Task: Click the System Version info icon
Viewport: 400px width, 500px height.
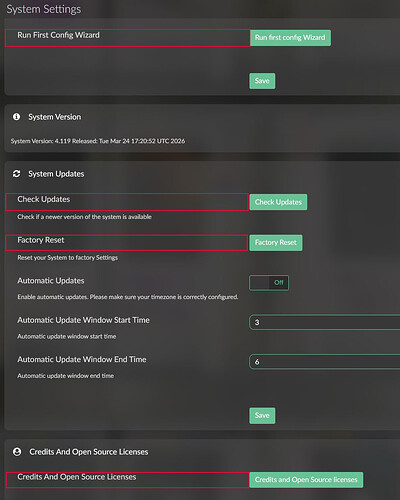Action: 16,117
